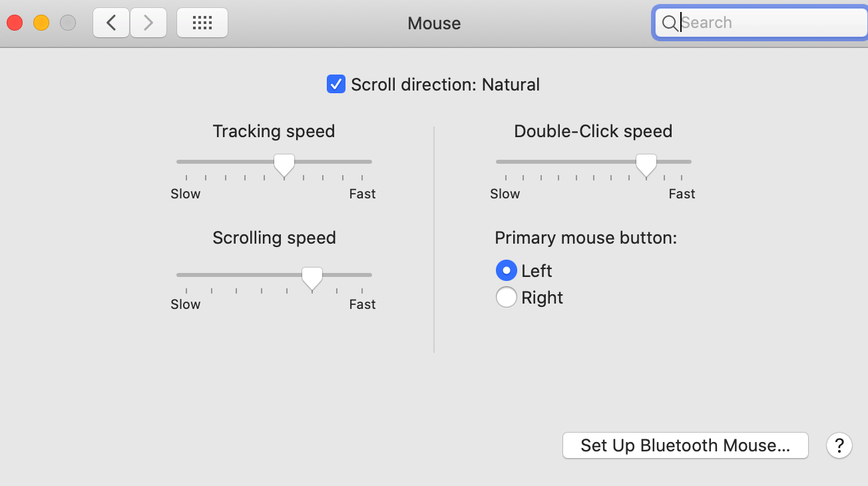Screen dimensions: 868x486
Task: Click the Tracking speed slider handle
Action: [284, 164]
